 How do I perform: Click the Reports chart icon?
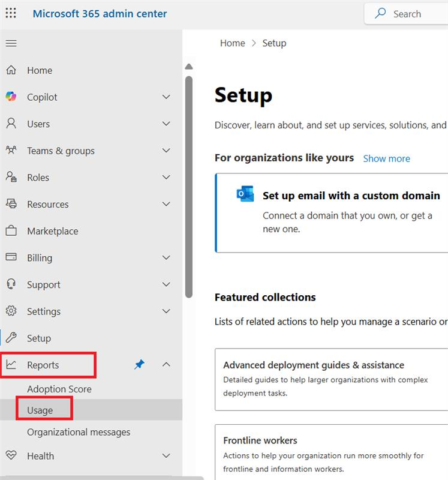point(13,365)
